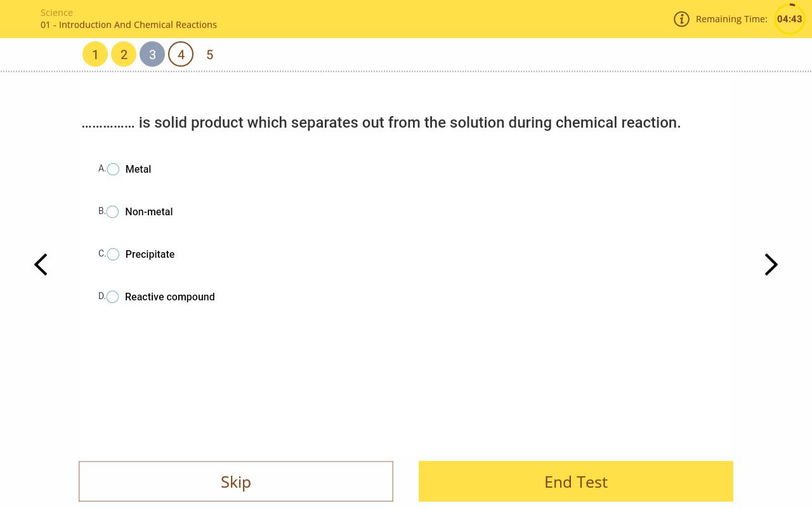Select option C Precipitate radio button
The width and height of the screenshot is (812, 508).
click(x=113, y=254)
